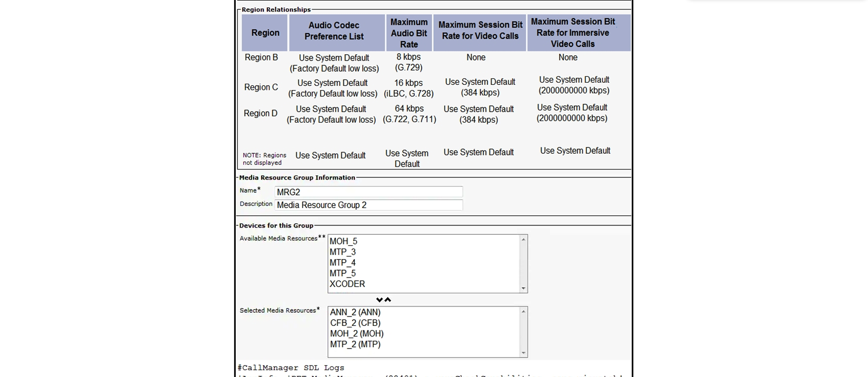Click the Region C row label
868x377 pixels.
pos(261,87)
